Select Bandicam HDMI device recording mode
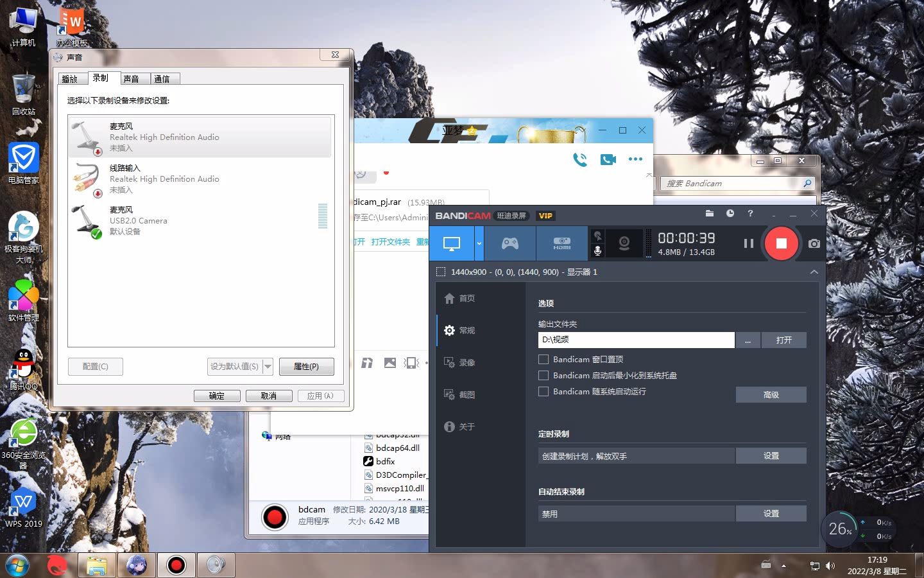Screen dimensions: 924x578 click(562, 244)
